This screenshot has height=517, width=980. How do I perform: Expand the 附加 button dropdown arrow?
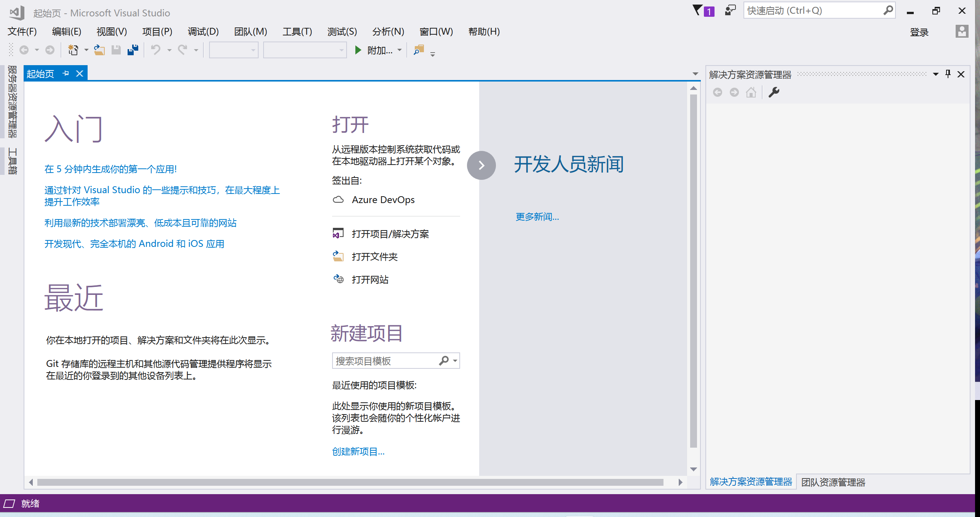[400, 50]
